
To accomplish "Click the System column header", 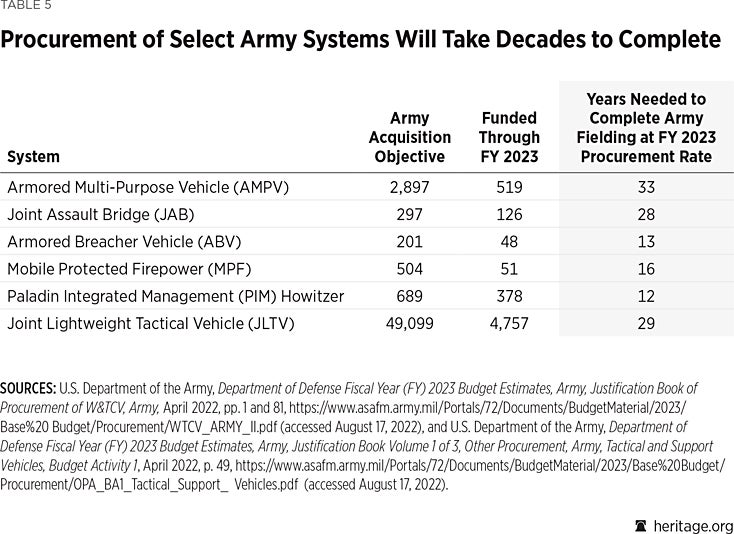I will (x=33, y=156).
